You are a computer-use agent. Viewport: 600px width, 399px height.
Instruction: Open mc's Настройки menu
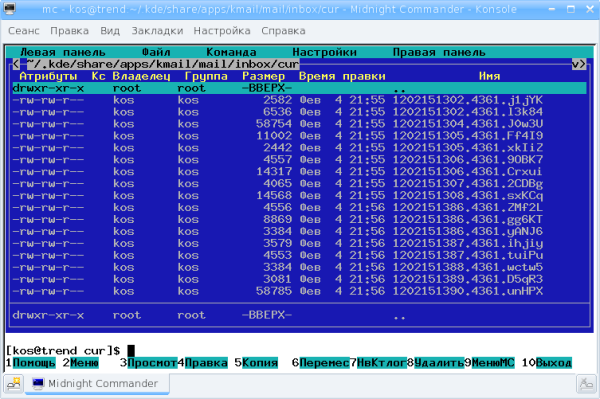click(x=324, y=52)
